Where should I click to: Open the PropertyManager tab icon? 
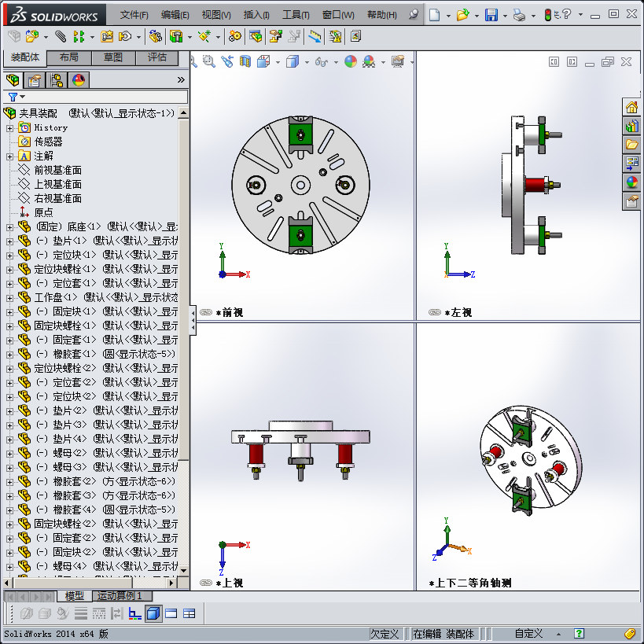point(35,80)
